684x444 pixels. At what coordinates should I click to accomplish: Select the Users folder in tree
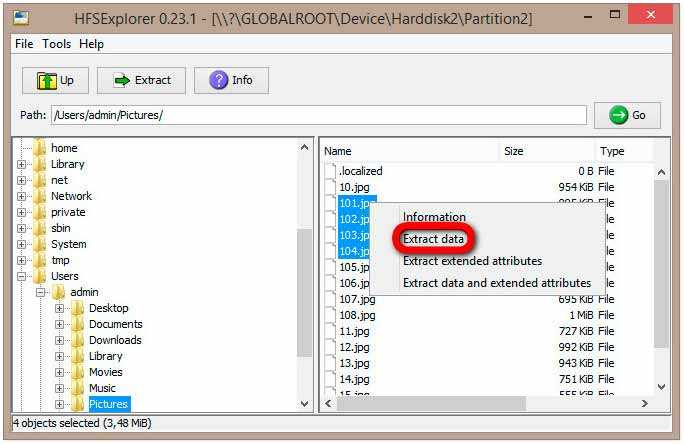pyautogui.click(x=65, y=276)
